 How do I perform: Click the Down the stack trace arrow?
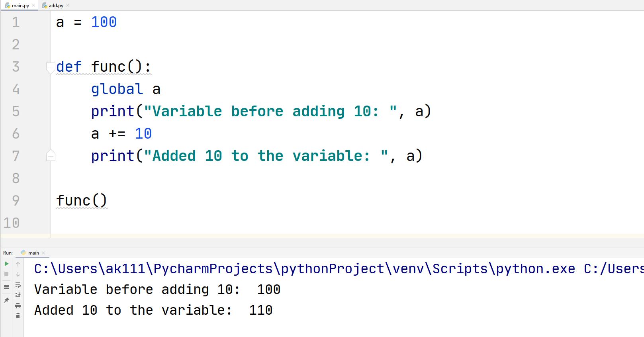[x=18, y=274]
